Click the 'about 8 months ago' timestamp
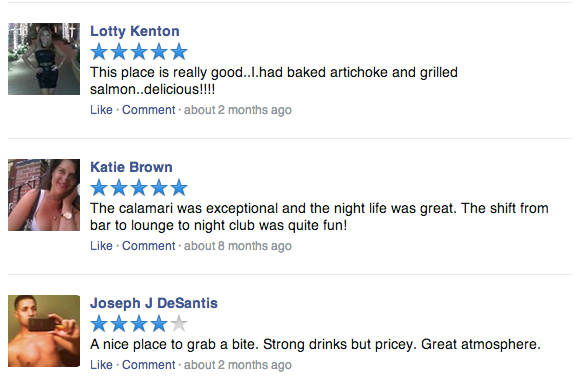The height and width of the screenshot is (390, 585). pos(238,246)
